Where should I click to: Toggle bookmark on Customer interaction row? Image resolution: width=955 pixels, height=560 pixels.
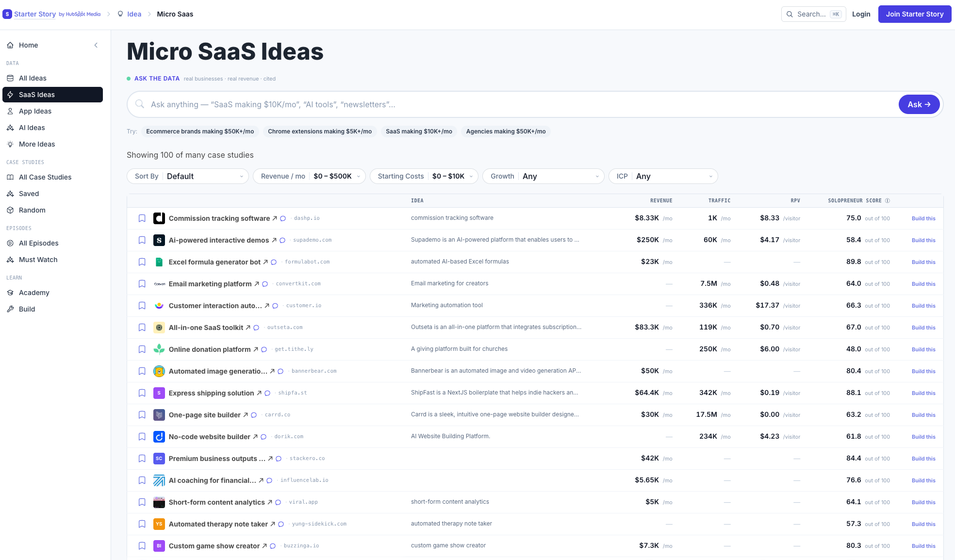pos(142,306)
